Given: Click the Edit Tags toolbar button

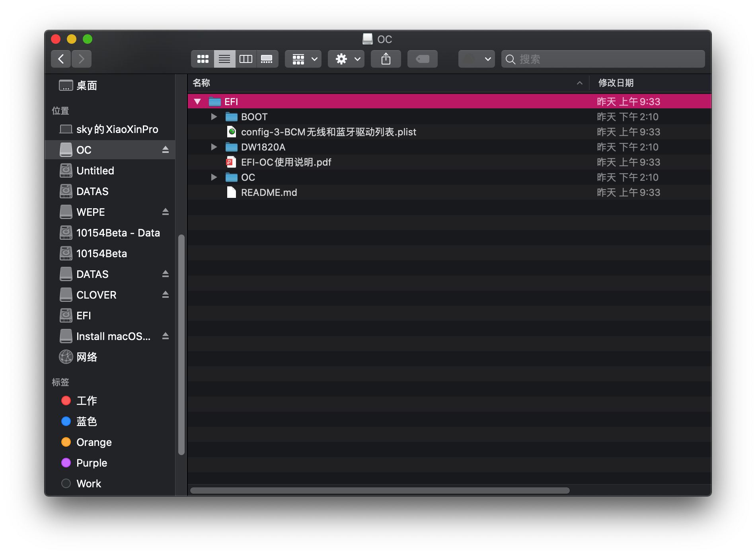Looking at the screenshot, I should 422,59.
